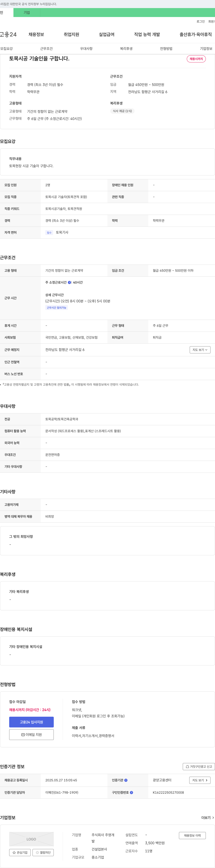Jump to 근무조건 section tab
The height and width of the screenshot is (868, 215).
pyautogui.click(x=47, y=49)
